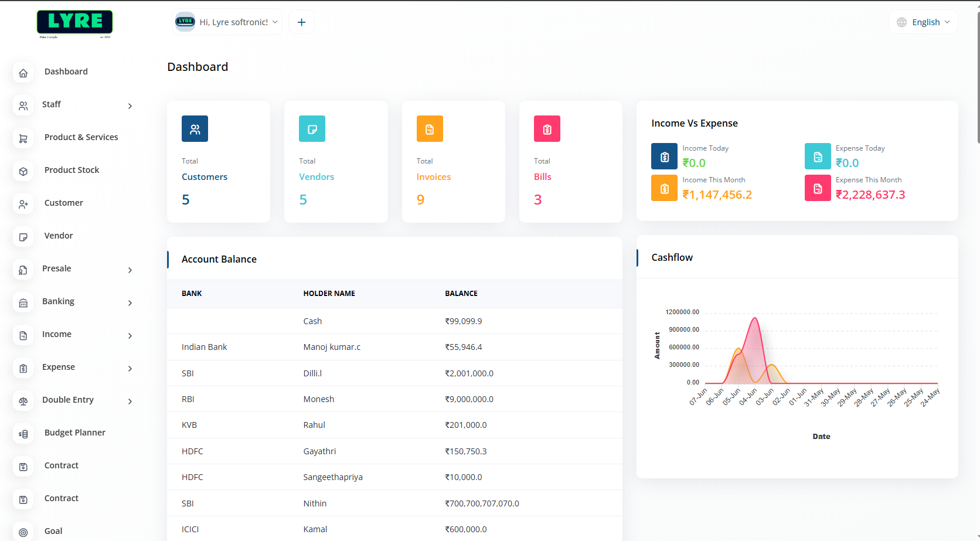Expand the Double Entry submenu
980x541 pixels.
[130, 402]
